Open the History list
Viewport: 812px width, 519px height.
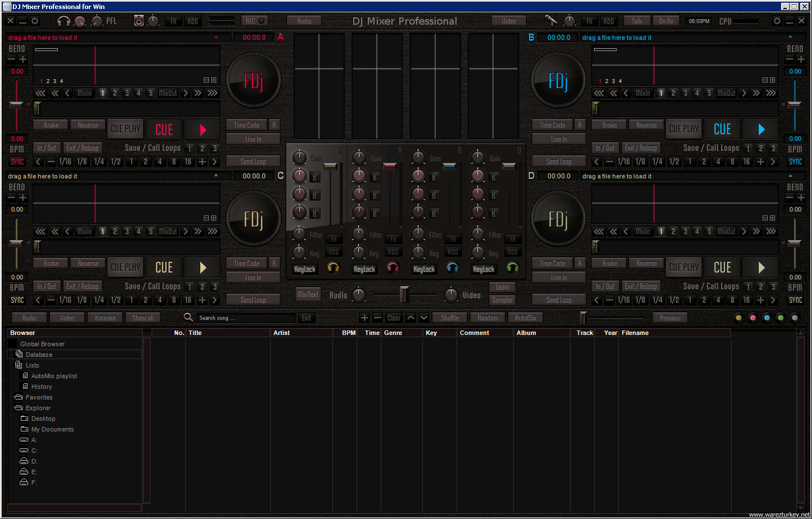pyautogui.click(x=42, y=387)
